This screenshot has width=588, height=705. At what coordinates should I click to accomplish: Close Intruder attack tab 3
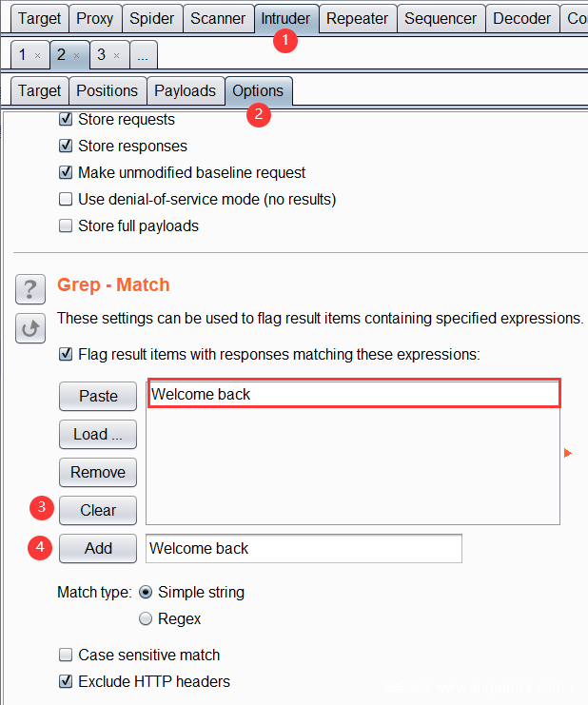[116, 56]
